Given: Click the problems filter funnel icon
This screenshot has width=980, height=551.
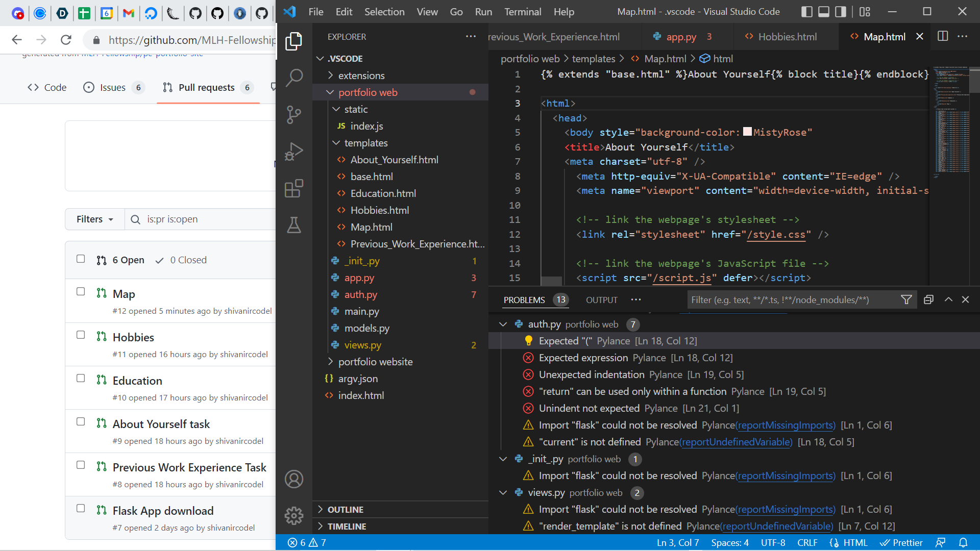Looking at the screenshot, I should (x=906, y=300).
